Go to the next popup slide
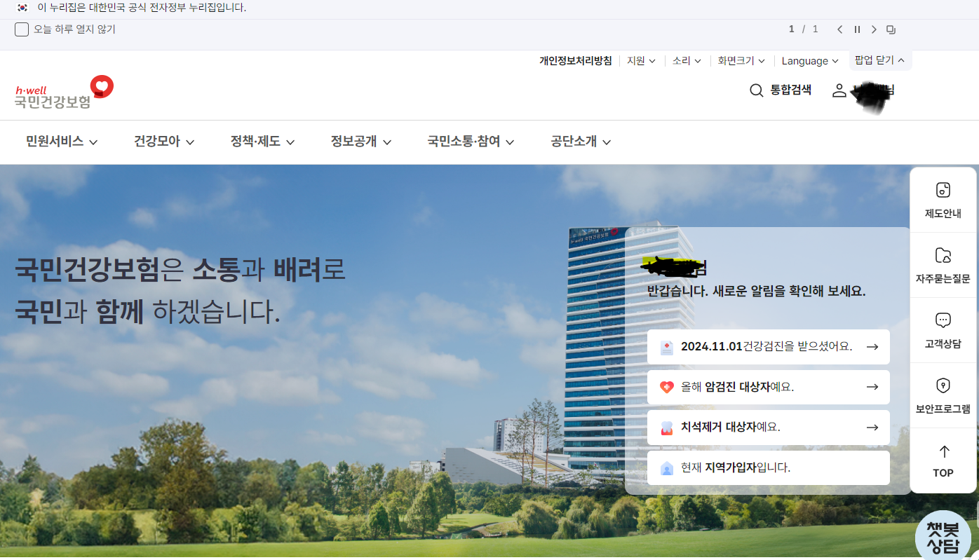The width and height of the screenshot is (979, 560). (x=874, y=29)
